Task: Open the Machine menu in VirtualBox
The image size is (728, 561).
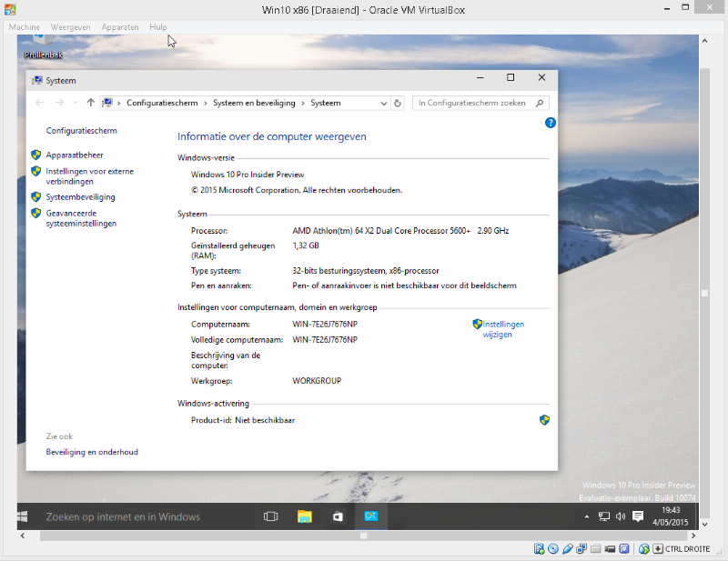Action: click(x=25, y=27)
